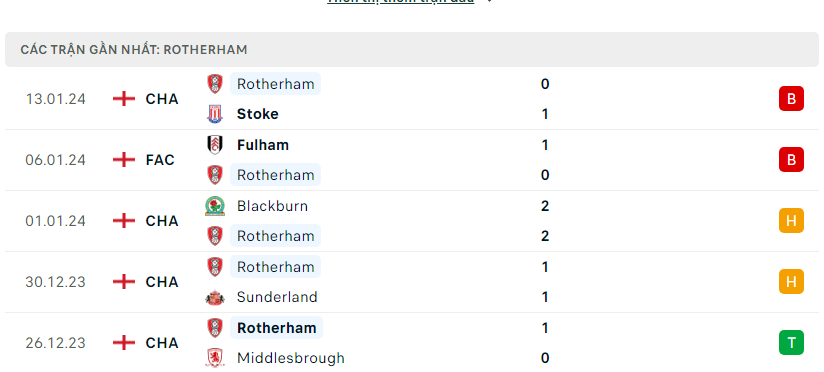Click the orange H badge for Blackburn match
824x372 pixels.
(791, 221)
